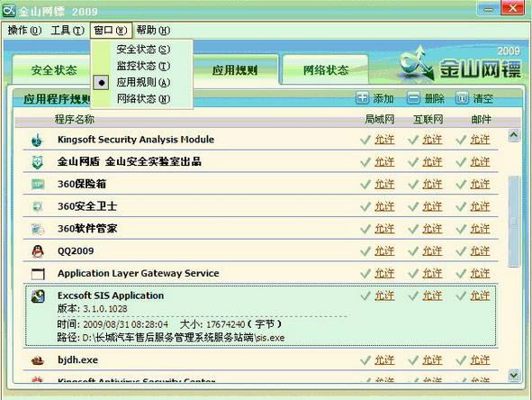The height and width of the screenshot is (400, 532).
Task: Click the 删除 minus icon
Action: click(x=413, y=98)
